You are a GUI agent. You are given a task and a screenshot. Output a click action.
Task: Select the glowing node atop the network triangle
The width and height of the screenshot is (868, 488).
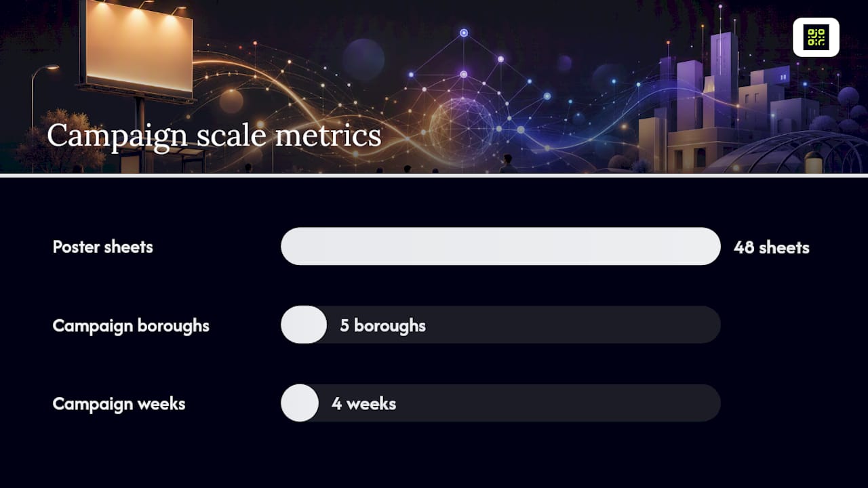click(x=464, y=33)
